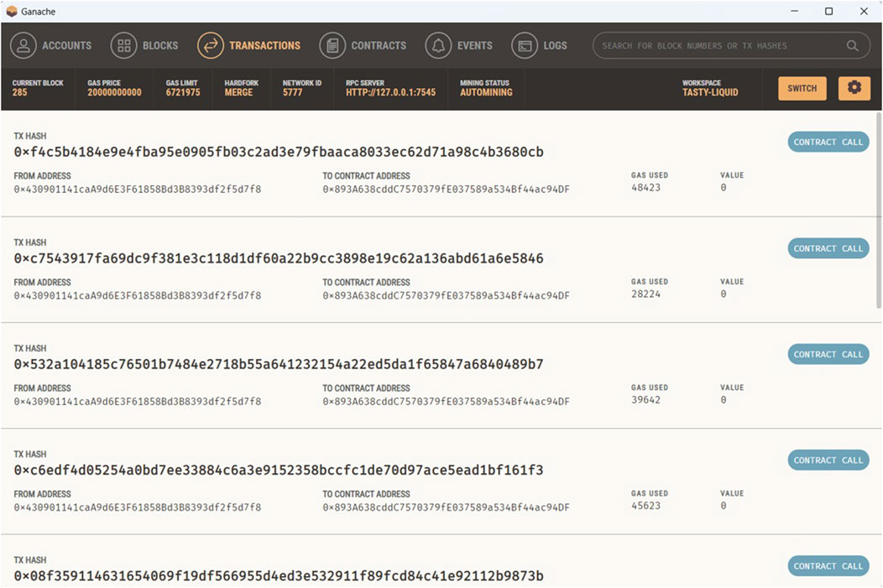Click to contract address in 0x532a1041 row
Image resolution: width=883 pixels, height=588 pixels.
point(446,401)
